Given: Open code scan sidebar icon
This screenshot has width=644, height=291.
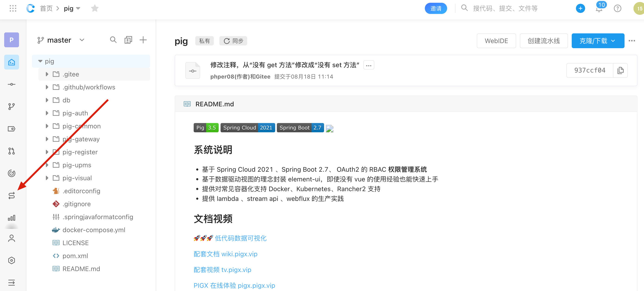Looking at the screenshot, I should (12, 173).
